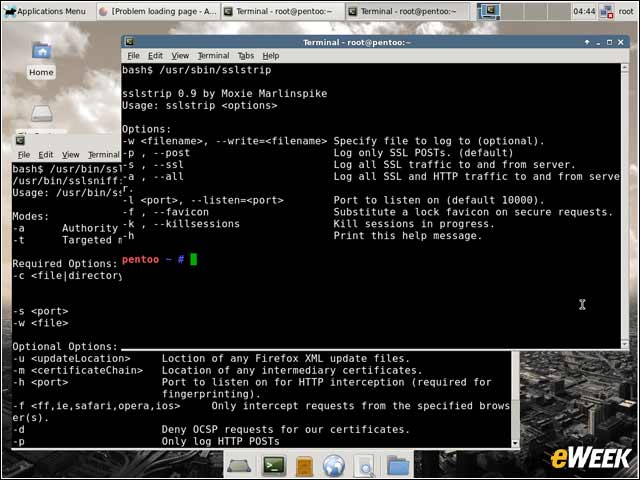Click the pentoo shell prompt line
Image resolution: width=640 pixels, height=480 pixels.
point(159,260)
